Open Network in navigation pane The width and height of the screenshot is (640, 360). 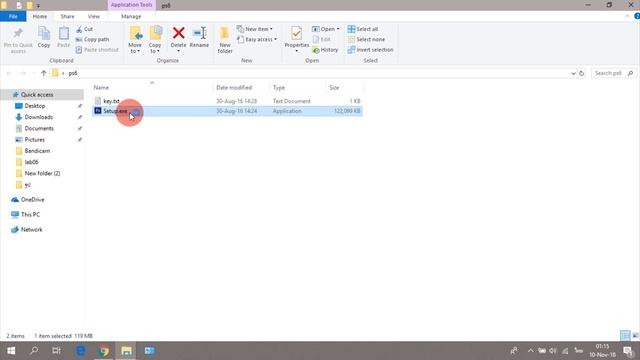(31, 229)
